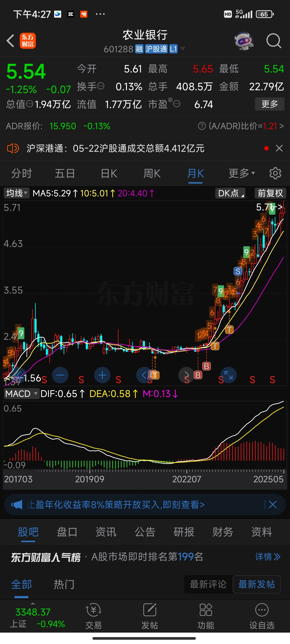Switch to 分时 chart tab
Screen dimensions: 290x644
[22, 173]
